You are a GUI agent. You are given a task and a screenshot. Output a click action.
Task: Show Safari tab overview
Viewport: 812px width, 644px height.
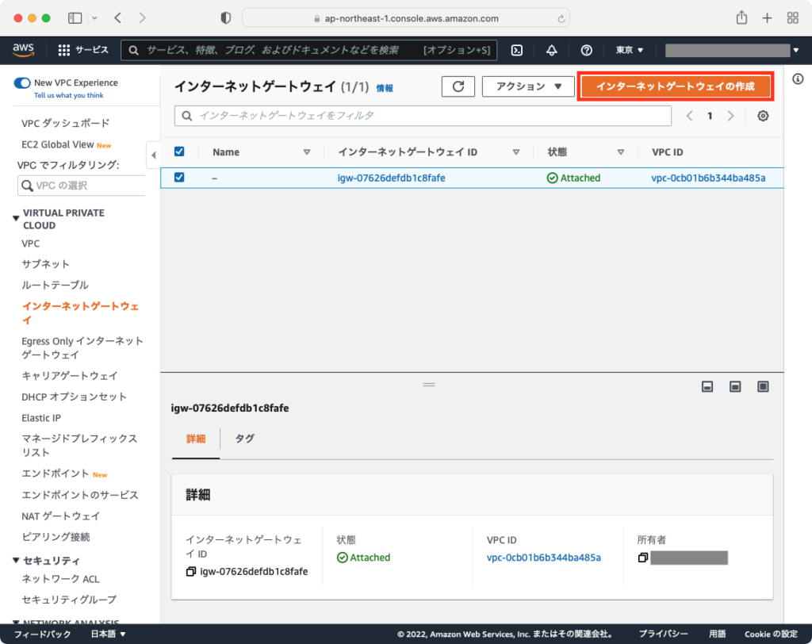coord(792,18)
